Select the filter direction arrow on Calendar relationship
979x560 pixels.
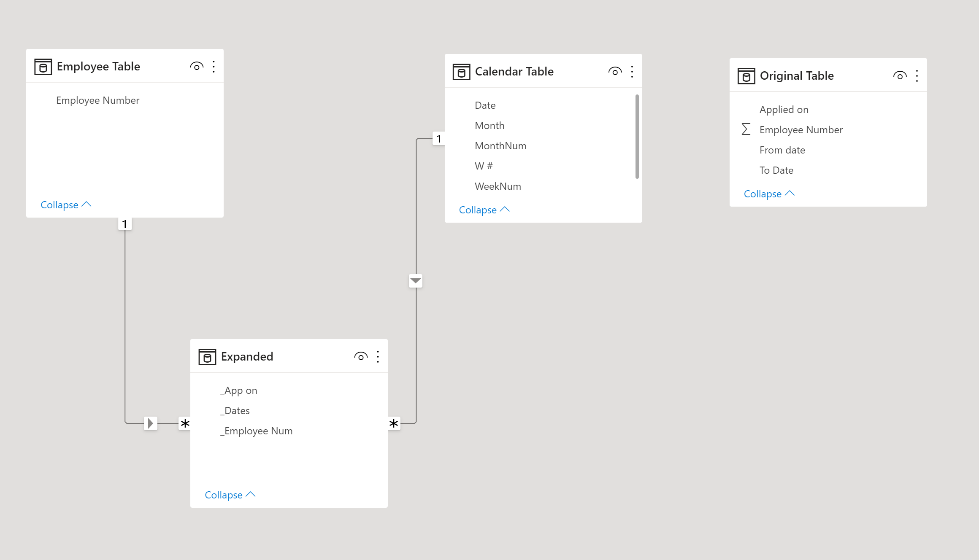(x=416, y=281)
